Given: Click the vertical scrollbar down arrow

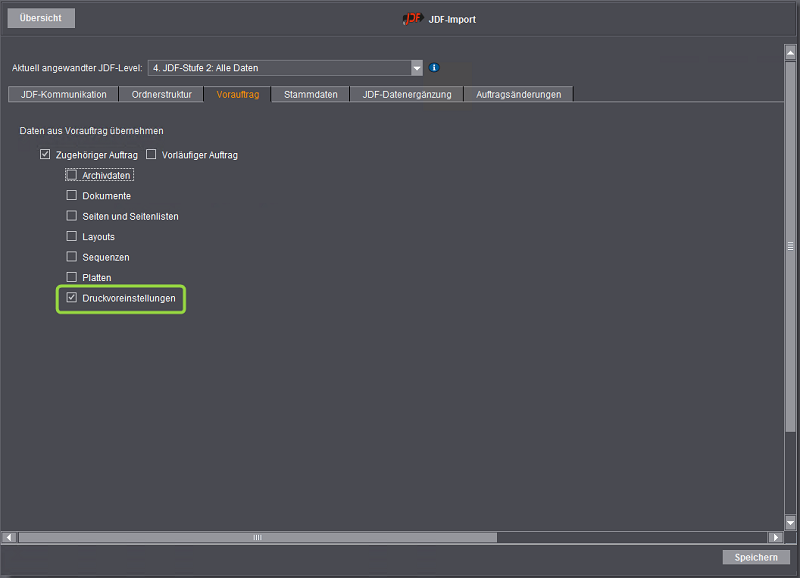Looking at the screenshot, I should click(790, 523).
